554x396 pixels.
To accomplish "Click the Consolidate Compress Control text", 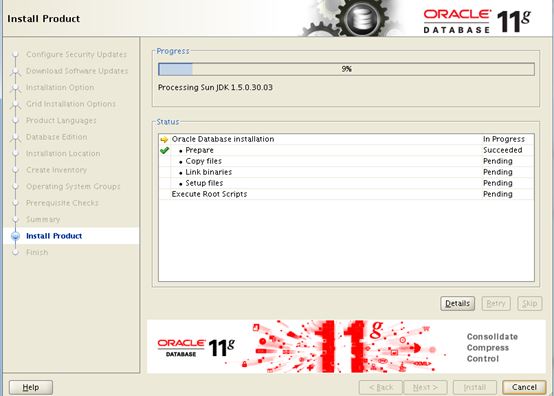I will 492,348.
